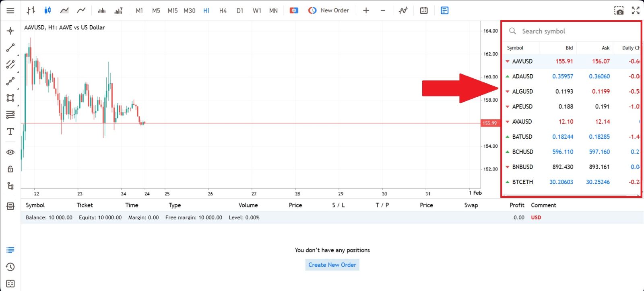This screenshot has height=291, width=644.
Task: Switch timeframe to H4
Action: (223, 11)
